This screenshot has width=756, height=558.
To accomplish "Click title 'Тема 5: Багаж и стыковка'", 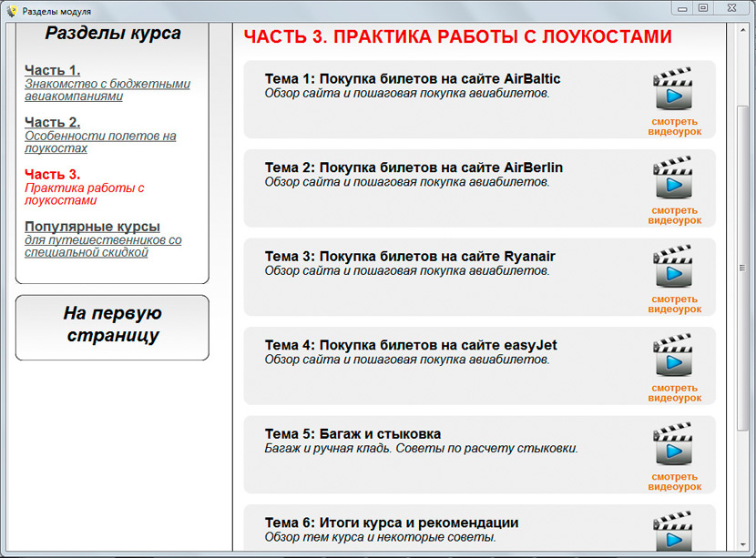I will coord(352,433).
